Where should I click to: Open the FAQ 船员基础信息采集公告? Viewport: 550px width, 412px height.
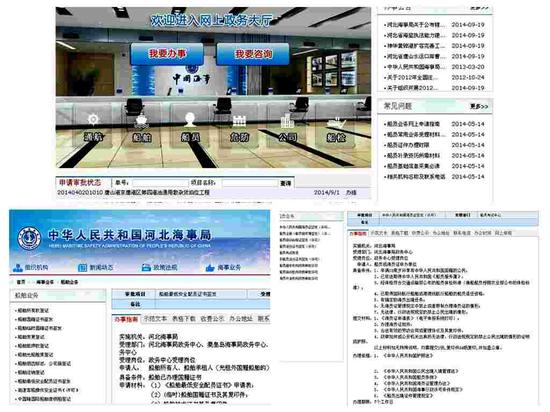413,166
